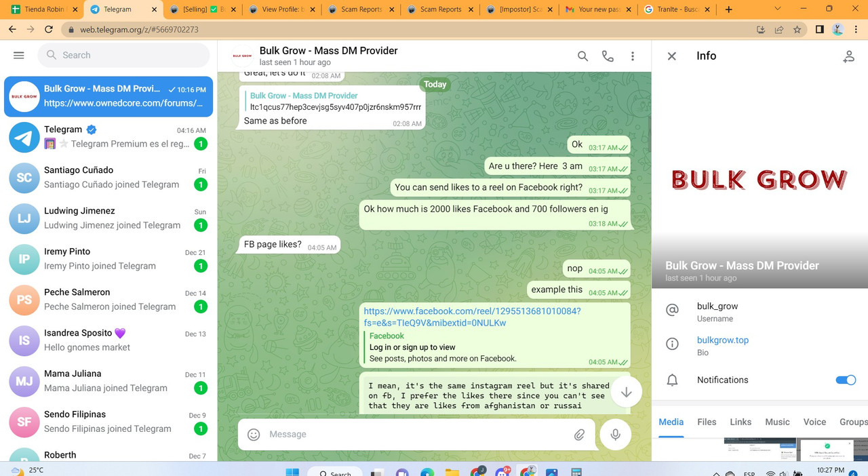Click the install app icon in address bar
Image resolution: width=868 pixels, height=476 pixels.
[x=761, y=30]
